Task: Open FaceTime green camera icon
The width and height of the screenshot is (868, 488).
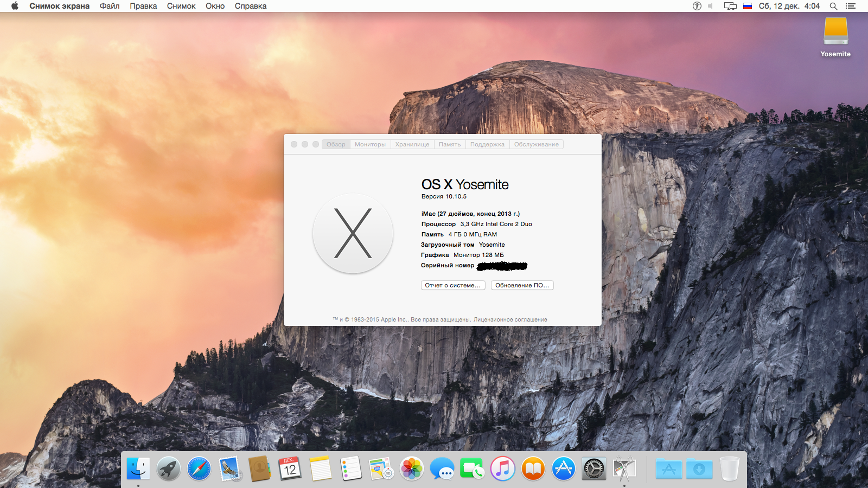Action: pos(473,468)
